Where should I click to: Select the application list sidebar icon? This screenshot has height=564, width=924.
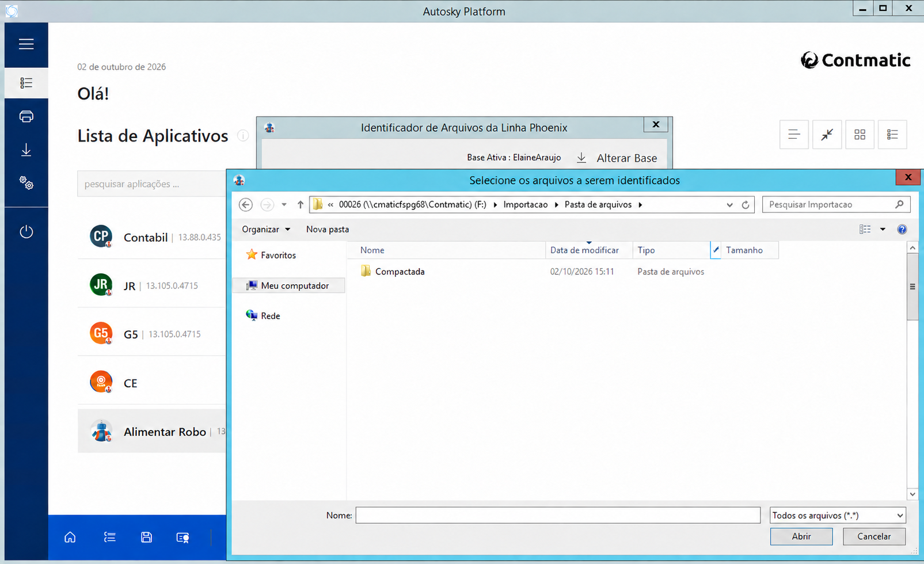pos(26,83)
